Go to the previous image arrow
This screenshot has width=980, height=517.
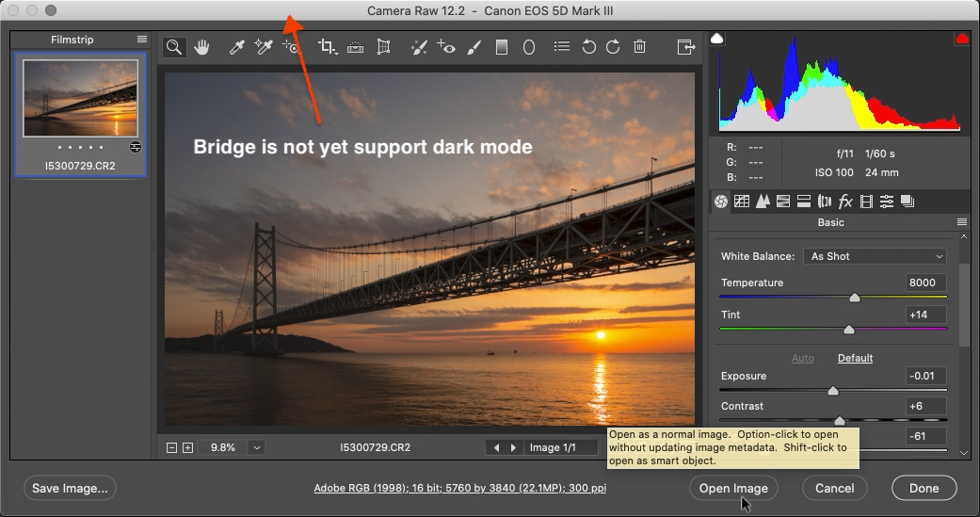click(x=497, y=447)
